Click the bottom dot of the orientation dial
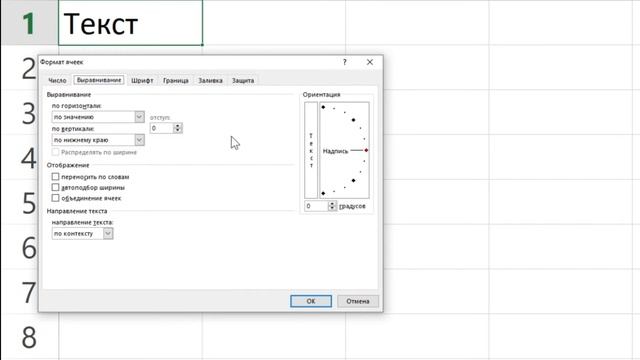 pyautogui.click(x=323, y=193)
